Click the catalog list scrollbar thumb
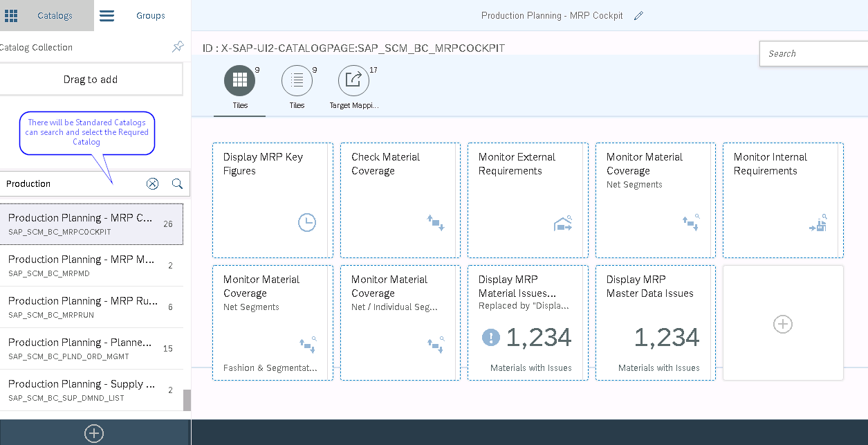The width and height of the screenshot is (868, 445). [x=186, y=399]
